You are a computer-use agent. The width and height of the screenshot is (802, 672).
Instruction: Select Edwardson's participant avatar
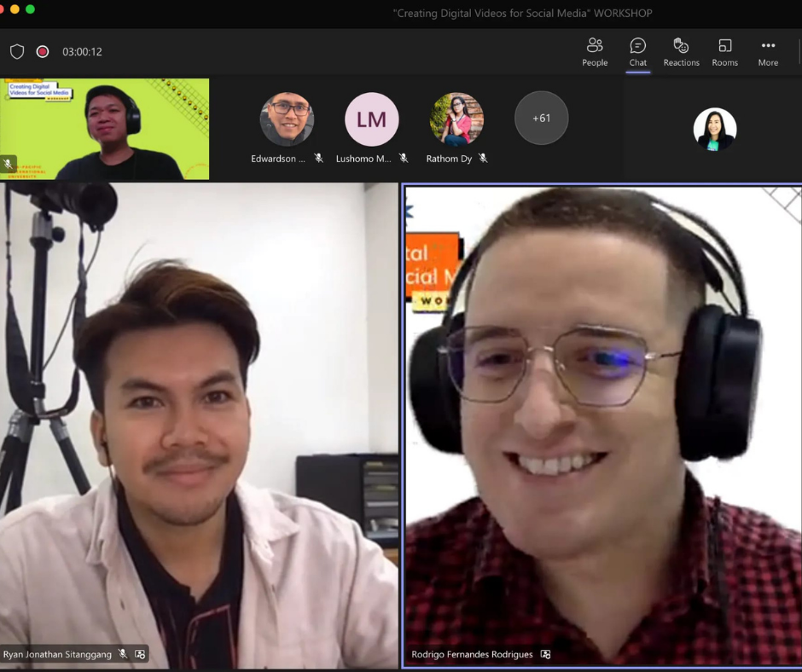287,119
